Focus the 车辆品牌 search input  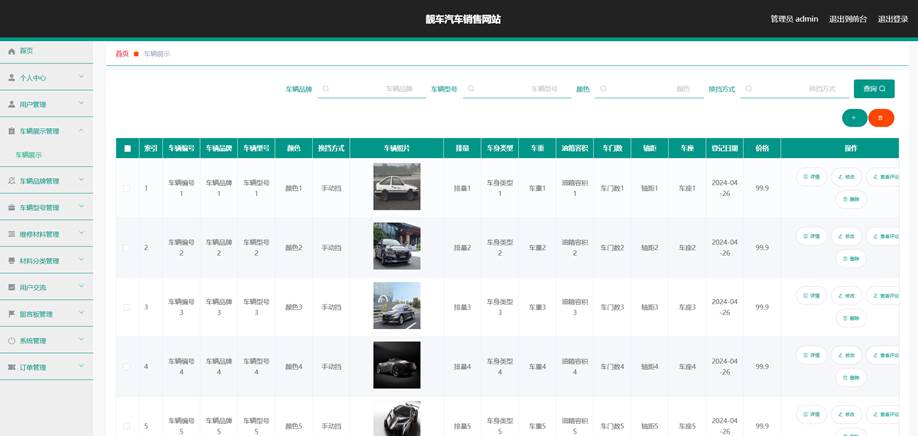point(372,89)
